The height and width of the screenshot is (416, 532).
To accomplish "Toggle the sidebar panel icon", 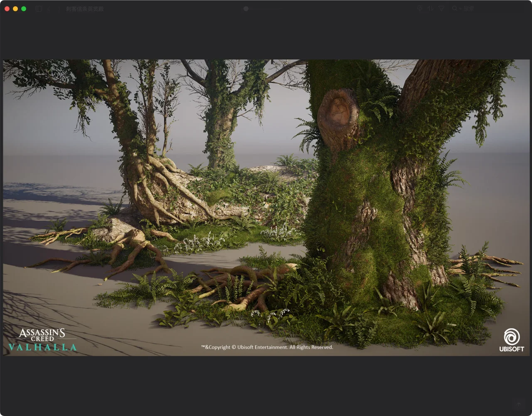I will [39, 9].
